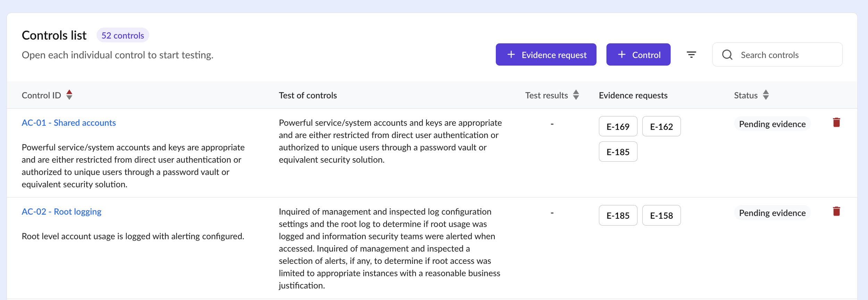Open evidence request E-162
Screen dimensions: 868x300
(x=661, y=127)
